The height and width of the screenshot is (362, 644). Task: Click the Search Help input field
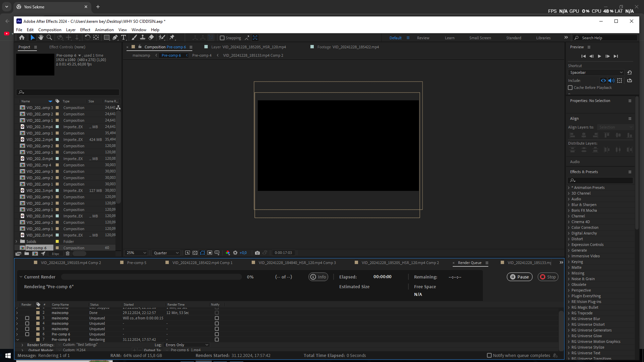click(x=605, y=38)
